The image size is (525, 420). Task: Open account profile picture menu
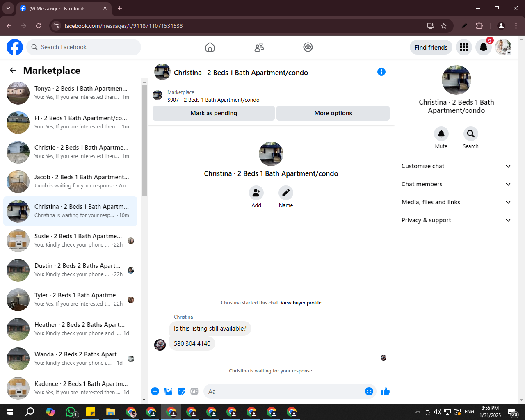tap(503, 47)
